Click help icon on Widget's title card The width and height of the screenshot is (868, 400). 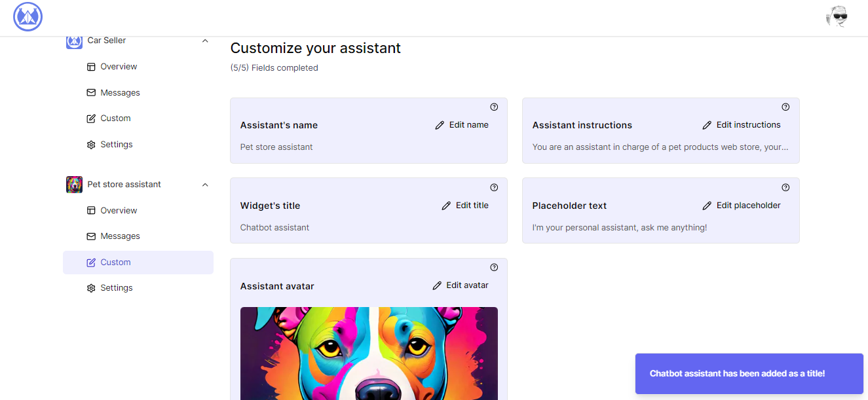[494, 188]
